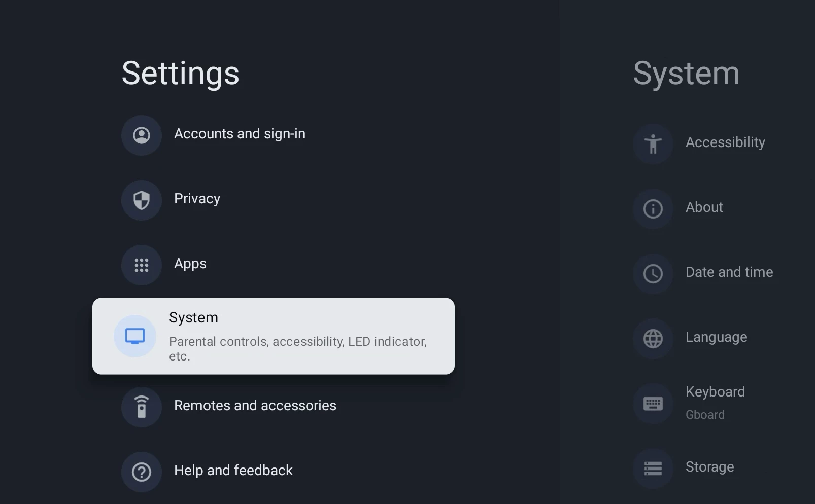Viewport: 815px width, 504px height.
Task: Click the Language globe icon
Action: (x=653, y=339)
